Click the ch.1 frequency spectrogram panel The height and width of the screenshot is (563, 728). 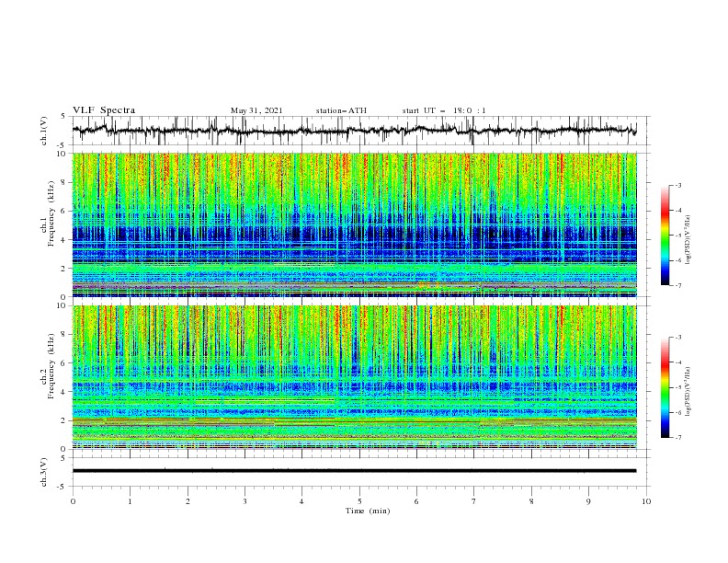coord(354,224)
